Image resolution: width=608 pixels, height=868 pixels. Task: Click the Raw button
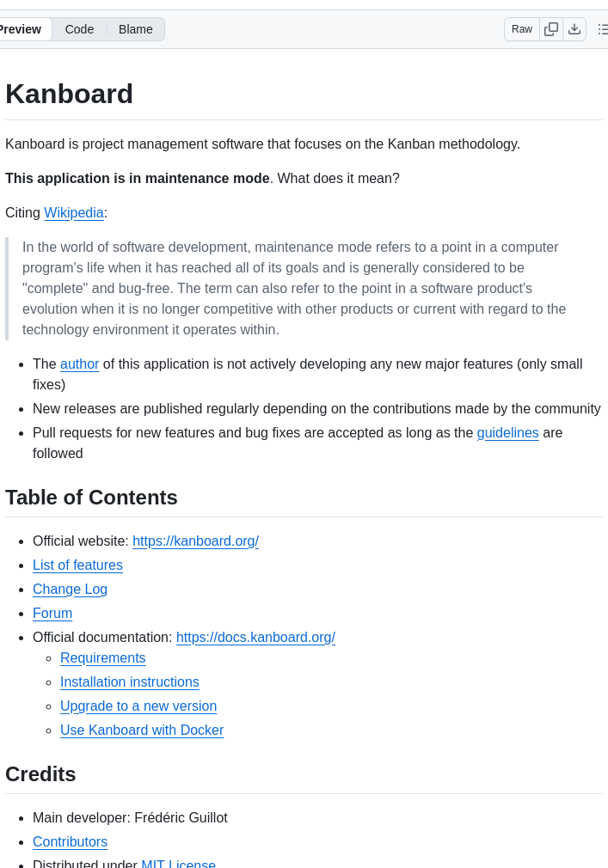pos(522,29)
